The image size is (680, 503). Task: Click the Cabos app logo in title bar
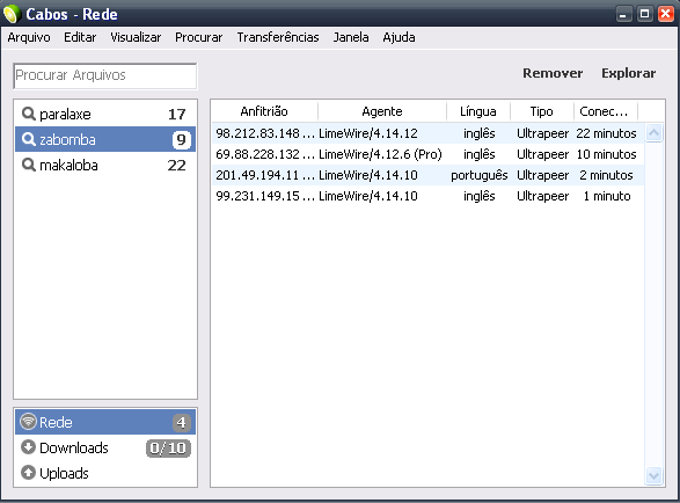click(12, 14)
